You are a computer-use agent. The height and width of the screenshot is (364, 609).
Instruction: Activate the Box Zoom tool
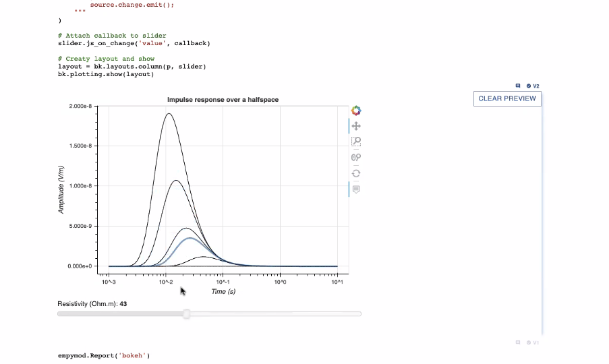coord(356,142)
